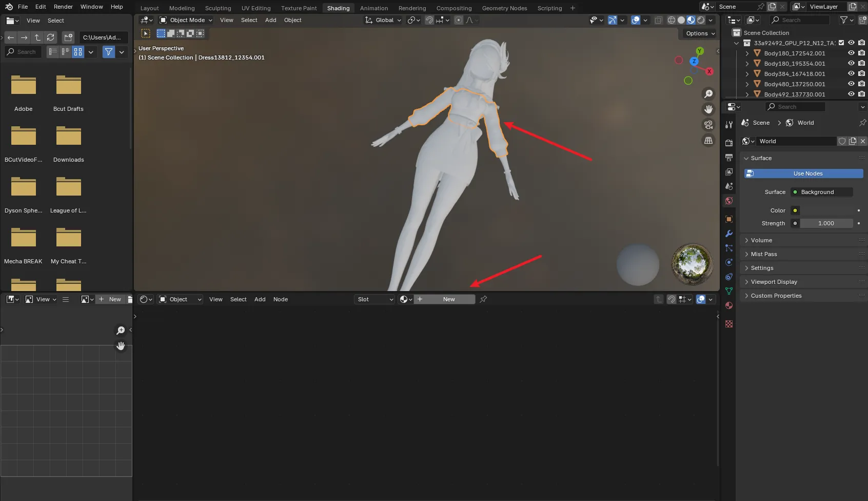The image size is (868, 501).
Task: Open the Material properties sphere icon
Action: pyautogui.click(x=729, y=305)
